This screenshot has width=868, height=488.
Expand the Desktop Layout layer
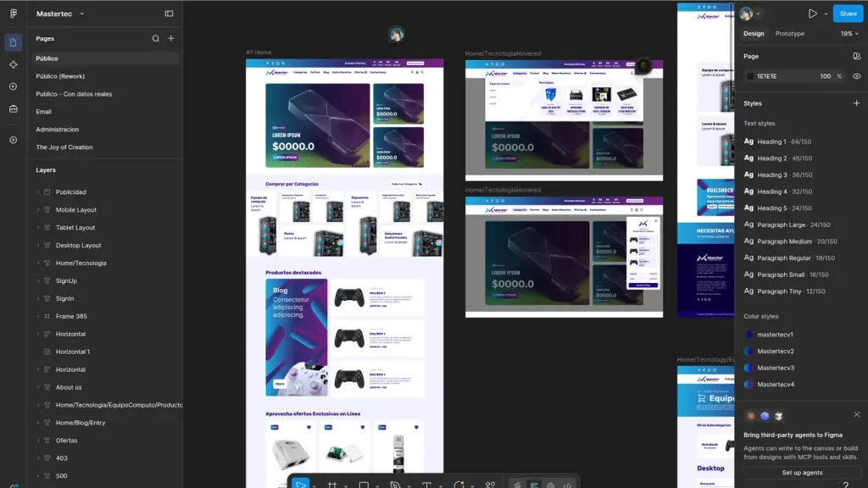point(38,246)
